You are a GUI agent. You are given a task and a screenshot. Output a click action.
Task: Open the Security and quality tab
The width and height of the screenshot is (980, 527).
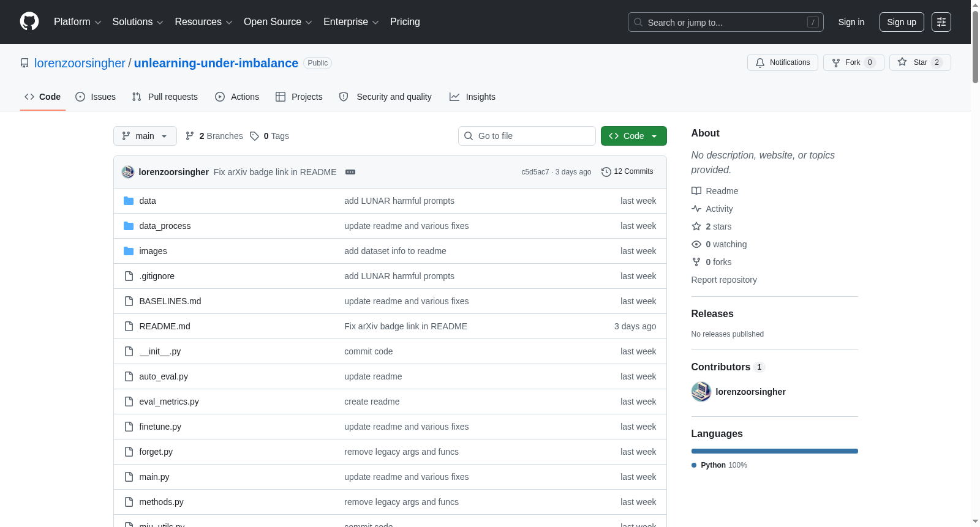(x=385, y=97)
